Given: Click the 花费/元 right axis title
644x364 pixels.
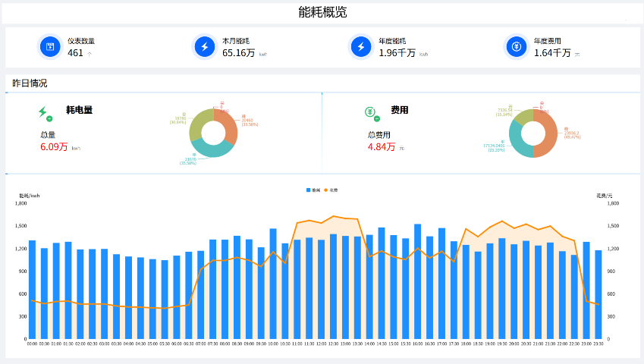Looking at the screenshot, I should click(605, 196).
